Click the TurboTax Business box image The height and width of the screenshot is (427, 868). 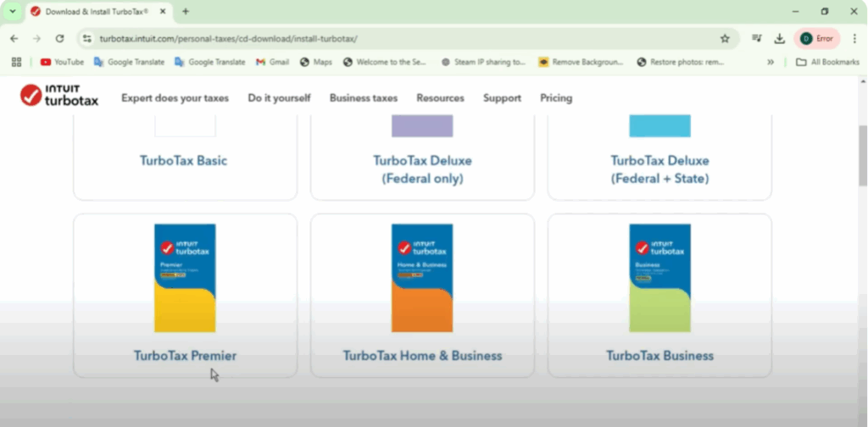(x=659, y=278)
